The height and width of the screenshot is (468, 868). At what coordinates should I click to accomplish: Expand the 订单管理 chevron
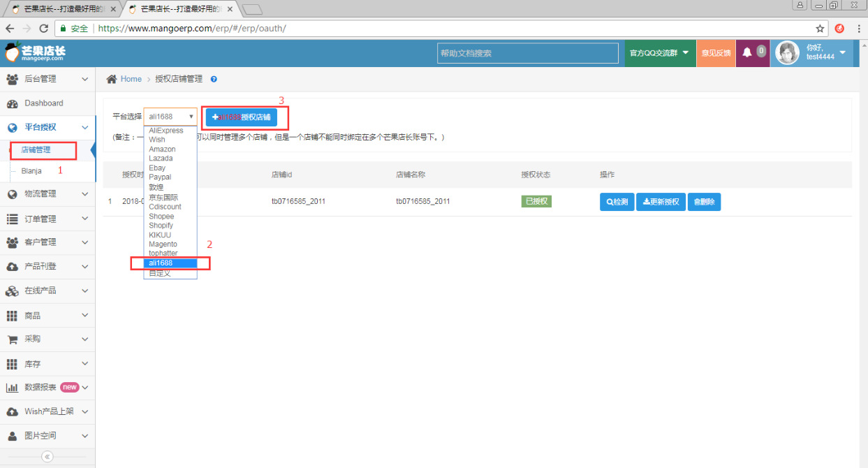pos(85,219)
